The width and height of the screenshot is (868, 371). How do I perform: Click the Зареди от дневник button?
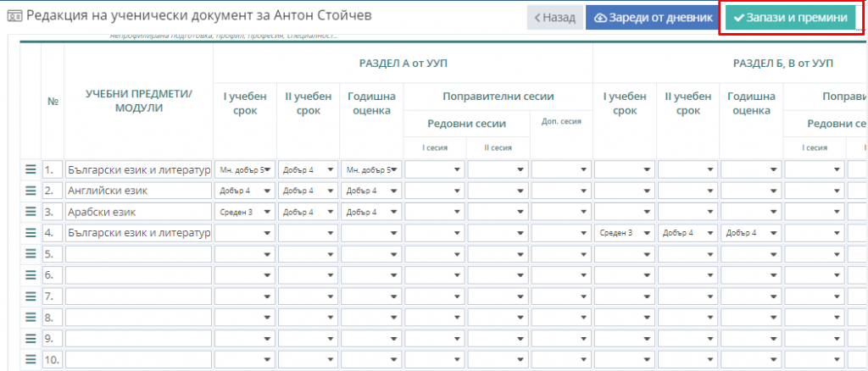pyautogui.click(x=653, y=18)
